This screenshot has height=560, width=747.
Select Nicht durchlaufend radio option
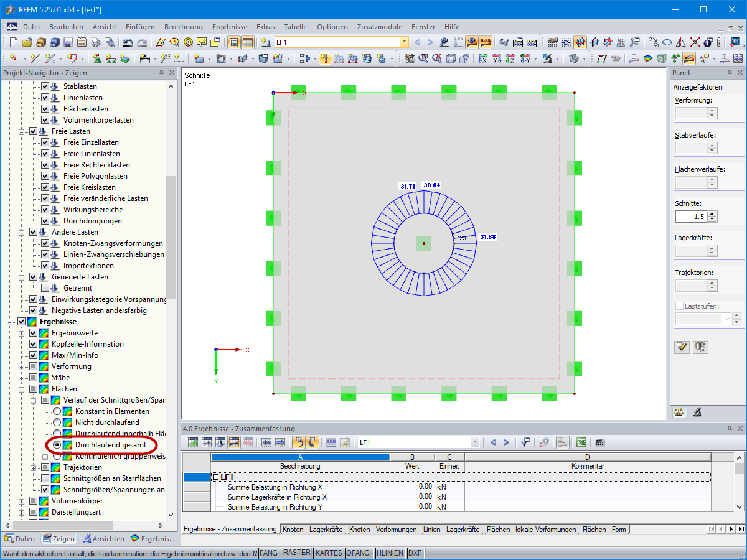point(57,422)
